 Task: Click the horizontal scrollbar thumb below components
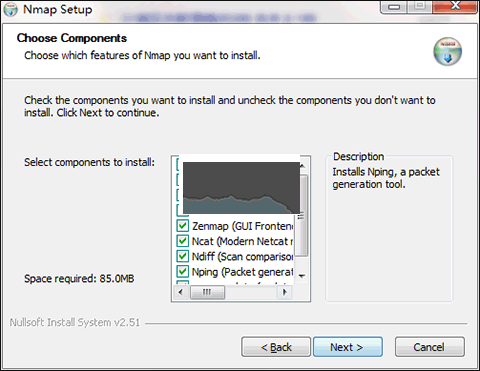(x=207, y=292)
